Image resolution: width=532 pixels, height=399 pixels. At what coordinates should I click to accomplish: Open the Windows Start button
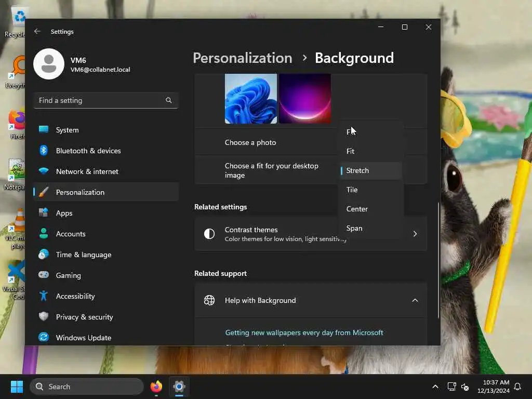[x=17, y=387]
